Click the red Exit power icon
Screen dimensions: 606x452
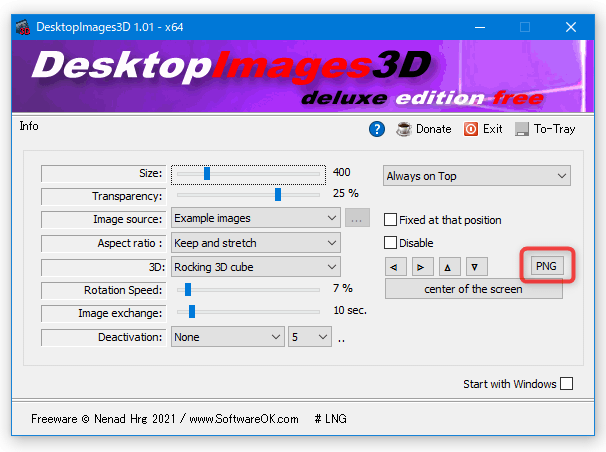tap(471, 129)
